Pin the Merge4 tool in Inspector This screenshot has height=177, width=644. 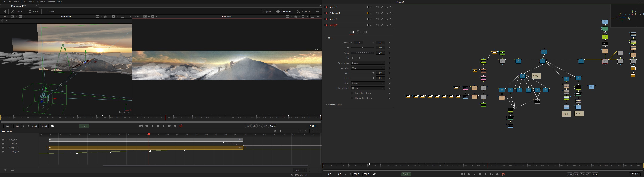click(x=382, y=7)
